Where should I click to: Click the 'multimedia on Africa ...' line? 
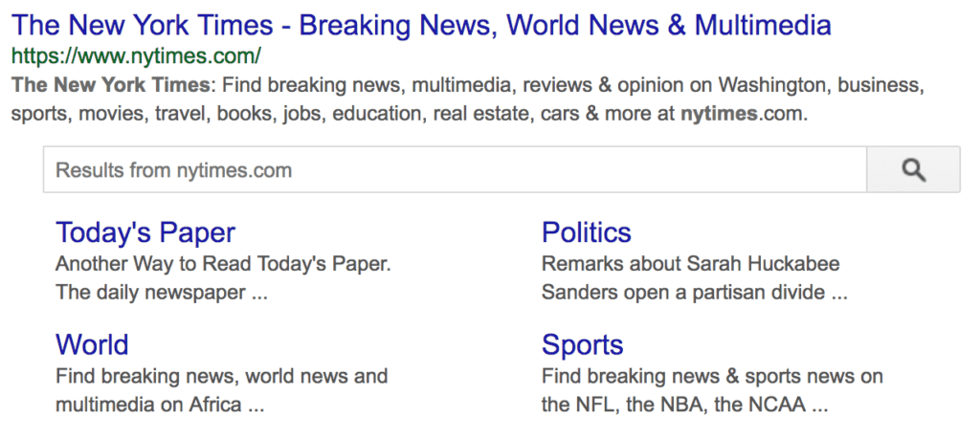coord(160,405)
